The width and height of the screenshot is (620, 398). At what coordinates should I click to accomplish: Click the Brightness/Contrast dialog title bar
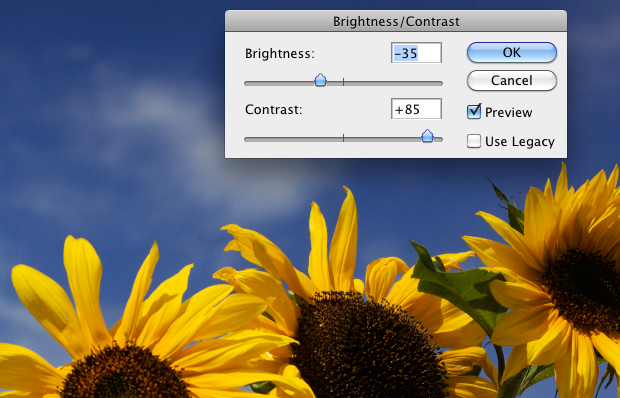(x=396, y=21)
